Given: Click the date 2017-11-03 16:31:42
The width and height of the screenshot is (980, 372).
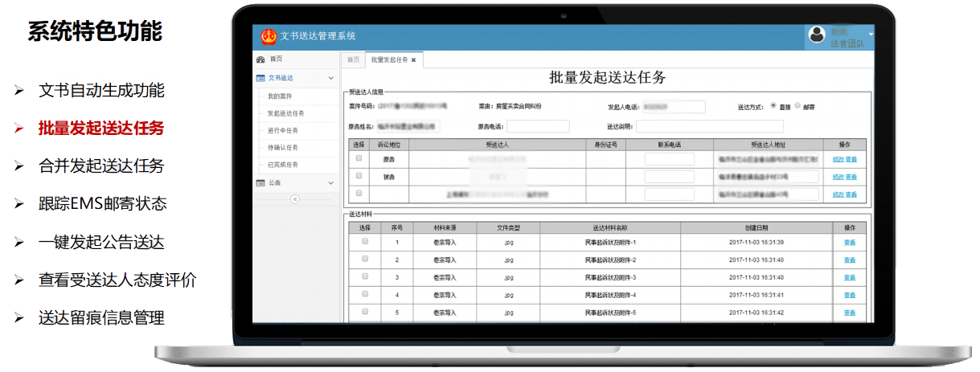Looking at the screenshot, I should pos(756,312).
